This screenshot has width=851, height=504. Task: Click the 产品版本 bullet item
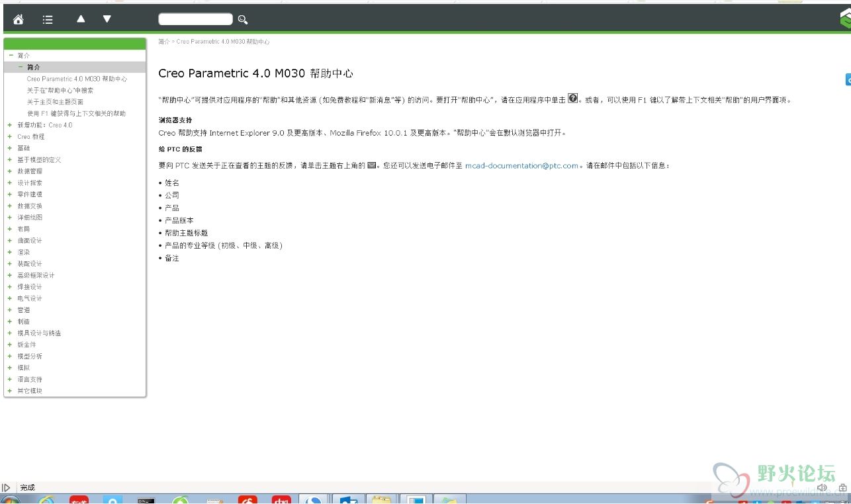(179, 220)
